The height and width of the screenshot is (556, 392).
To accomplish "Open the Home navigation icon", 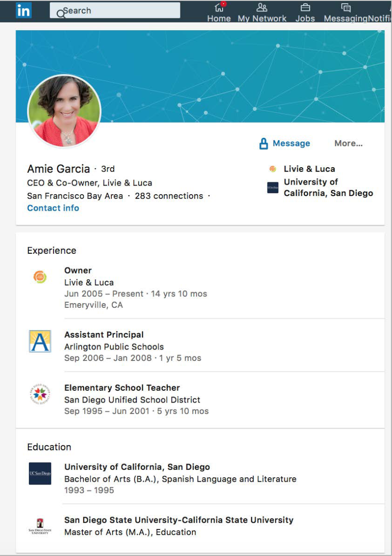I will tap(219, 8).
